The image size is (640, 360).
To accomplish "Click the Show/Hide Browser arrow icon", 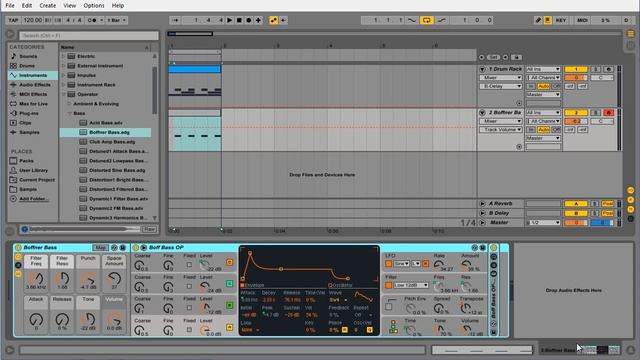I will (x=10, y=34).
